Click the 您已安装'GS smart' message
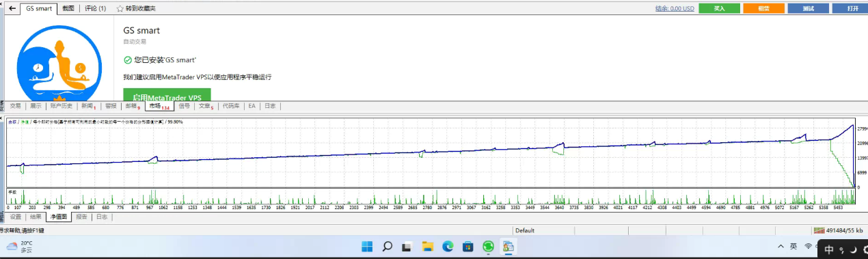Viewport: 868px width, 259px height. pos(165,60)
